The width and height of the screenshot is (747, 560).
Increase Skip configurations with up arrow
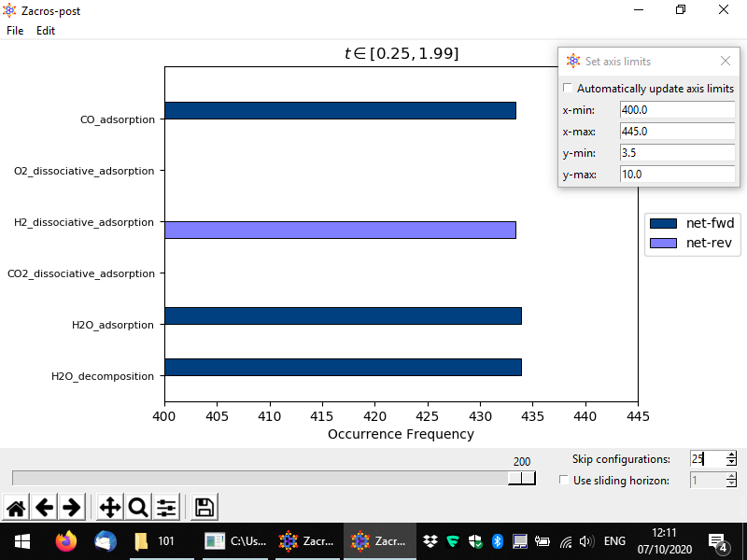731,455
